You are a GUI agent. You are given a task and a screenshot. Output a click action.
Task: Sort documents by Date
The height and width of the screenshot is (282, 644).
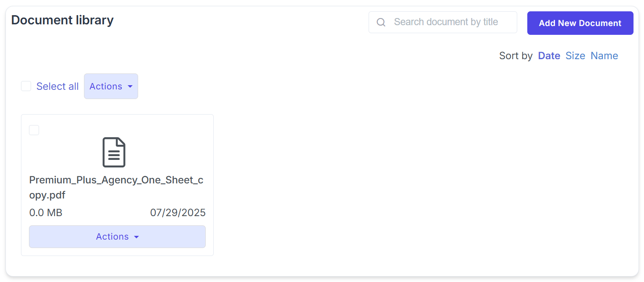tap(549, 56)
